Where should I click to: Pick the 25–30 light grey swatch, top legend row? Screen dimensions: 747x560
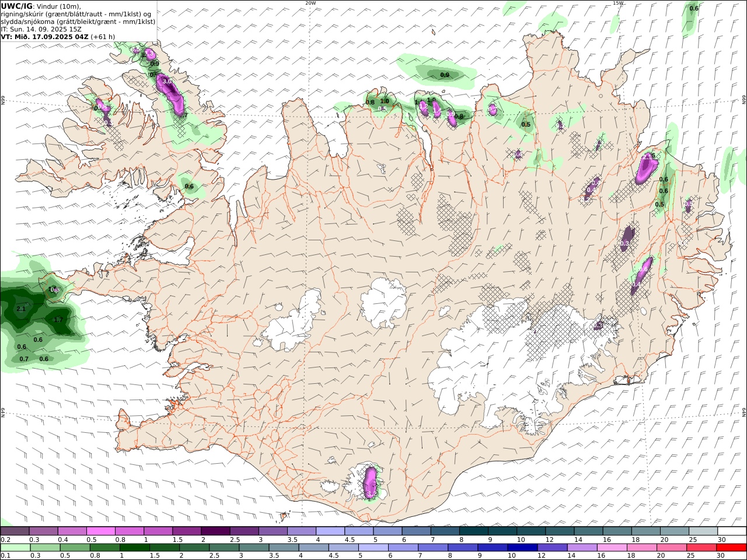[x=703, y=531]
